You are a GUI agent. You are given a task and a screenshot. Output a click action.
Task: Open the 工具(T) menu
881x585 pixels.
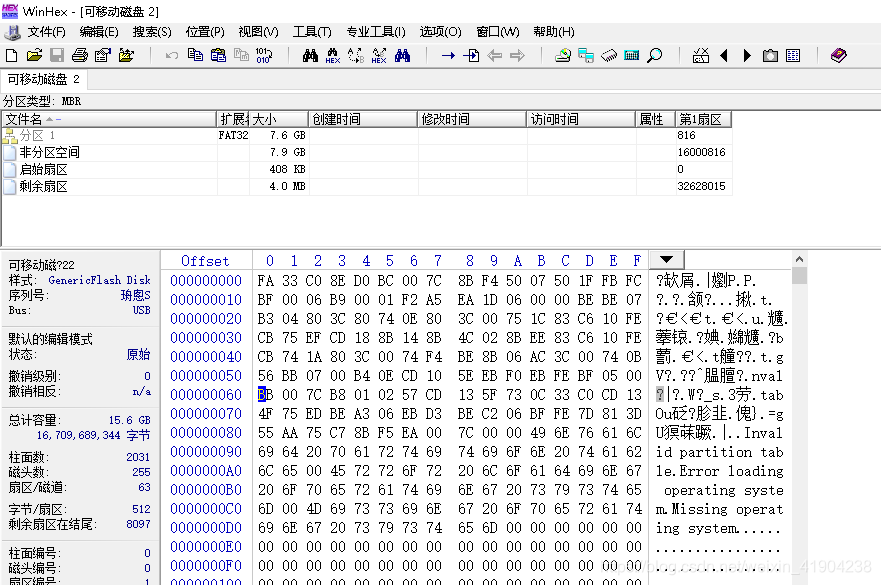(x=312, y=32)
